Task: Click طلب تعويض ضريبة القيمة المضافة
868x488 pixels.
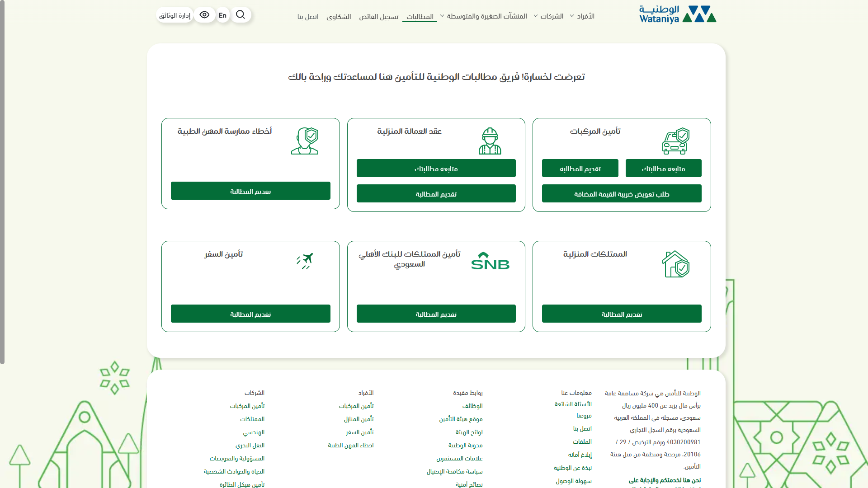Action: pyautogui.click(x=622, y=193)
